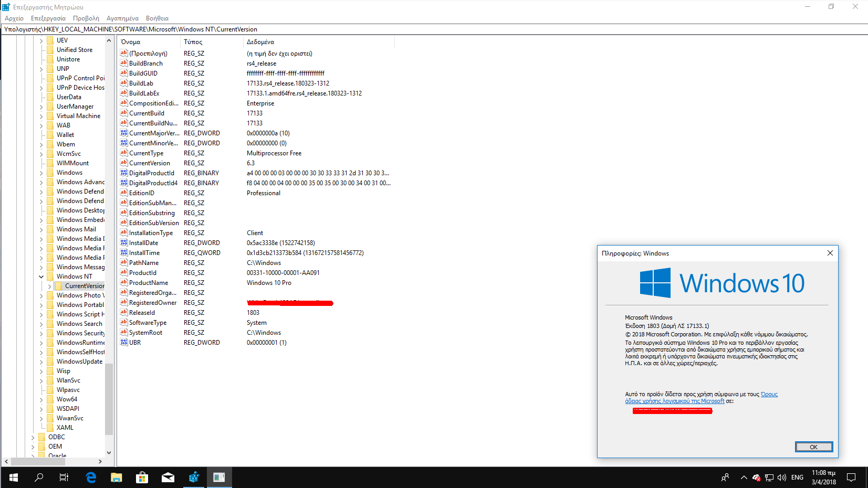The image size is (868, 488).
Task: Click the CompositionEditionID Enterprise data cell
Action: 260,103
